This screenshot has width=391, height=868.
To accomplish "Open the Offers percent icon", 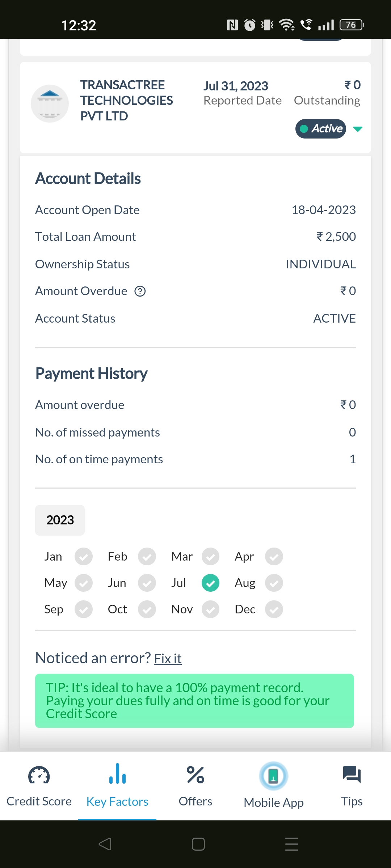I will (x=195, y=775).
